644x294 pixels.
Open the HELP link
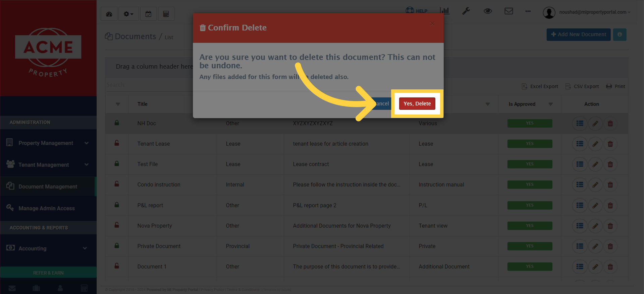coord(417,11)
